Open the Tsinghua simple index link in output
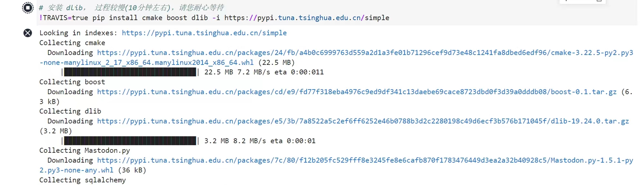The width and height of the screenshot is (644, 185). coord(204,33)
